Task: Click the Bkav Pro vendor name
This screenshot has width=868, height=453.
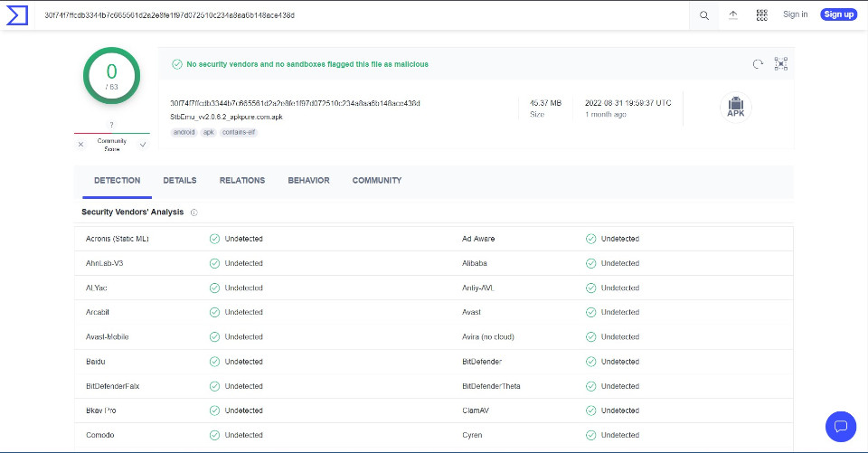Action: 100,411
